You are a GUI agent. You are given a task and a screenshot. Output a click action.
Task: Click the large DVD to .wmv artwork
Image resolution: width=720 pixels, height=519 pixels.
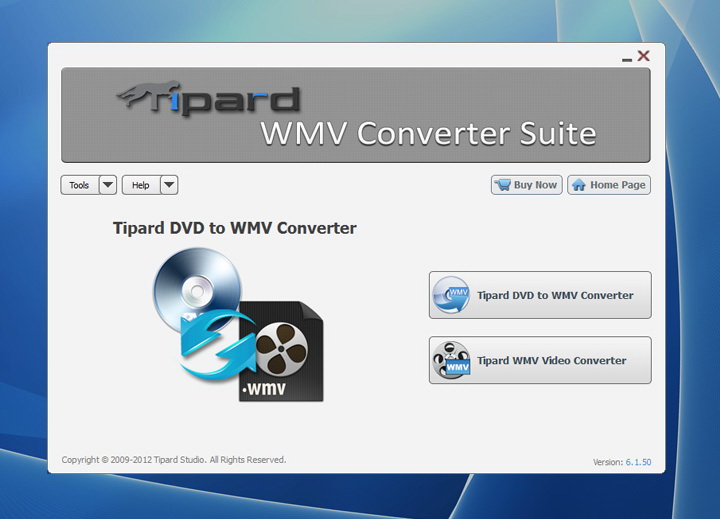pos(238,325)
